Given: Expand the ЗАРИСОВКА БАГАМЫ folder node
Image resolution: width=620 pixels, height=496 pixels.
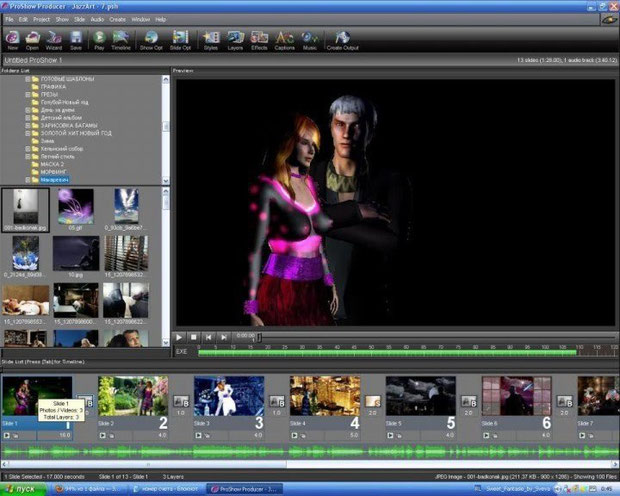Looking at the screenshot, I should [28, 125].
